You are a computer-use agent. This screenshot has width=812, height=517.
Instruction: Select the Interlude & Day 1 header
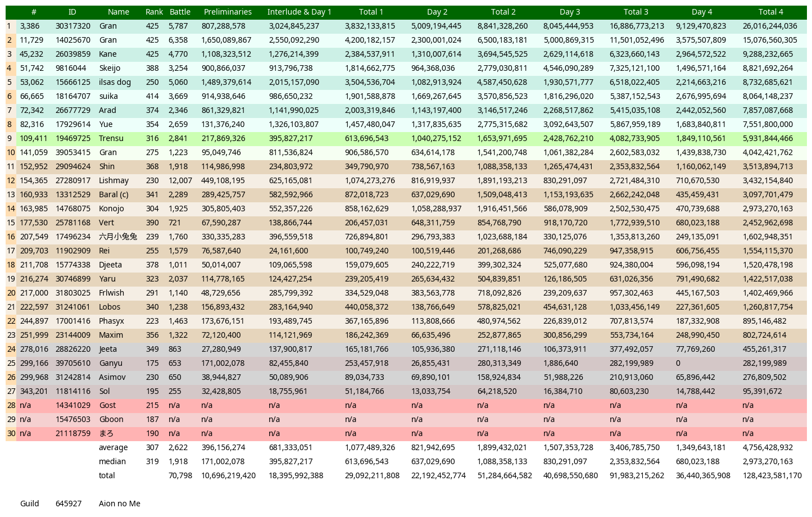point(299,12)
